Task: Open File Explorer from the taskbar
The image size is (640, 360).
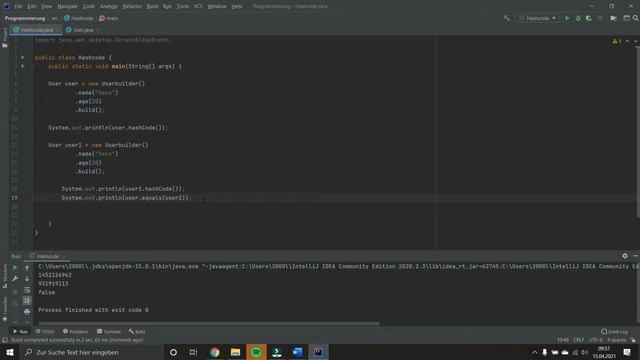Action: click(236, 352)
